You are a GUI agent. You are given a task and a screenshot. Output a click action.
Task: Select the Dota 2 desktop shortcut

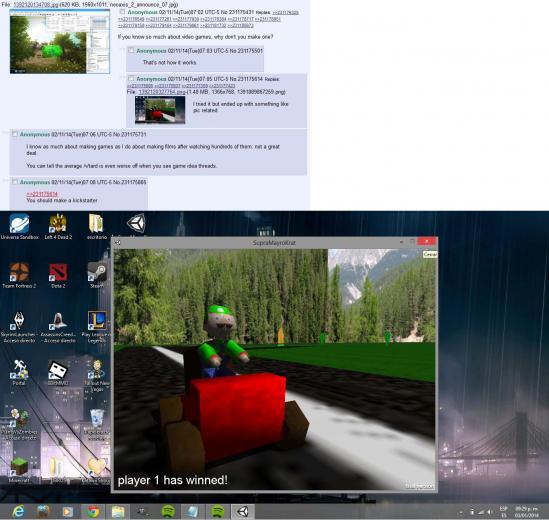pos(58,275)
